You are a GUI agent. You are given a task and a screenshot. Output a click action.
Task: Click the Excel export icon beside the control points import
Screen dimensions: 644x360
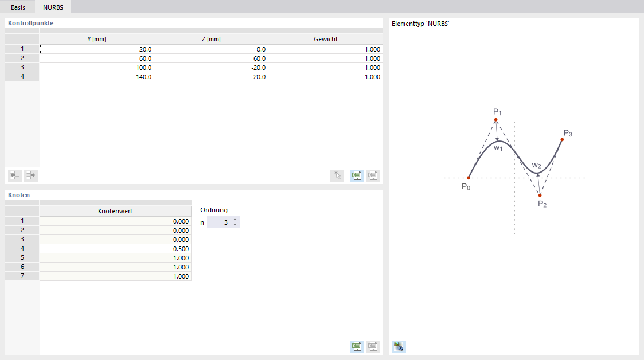point(372,175)
